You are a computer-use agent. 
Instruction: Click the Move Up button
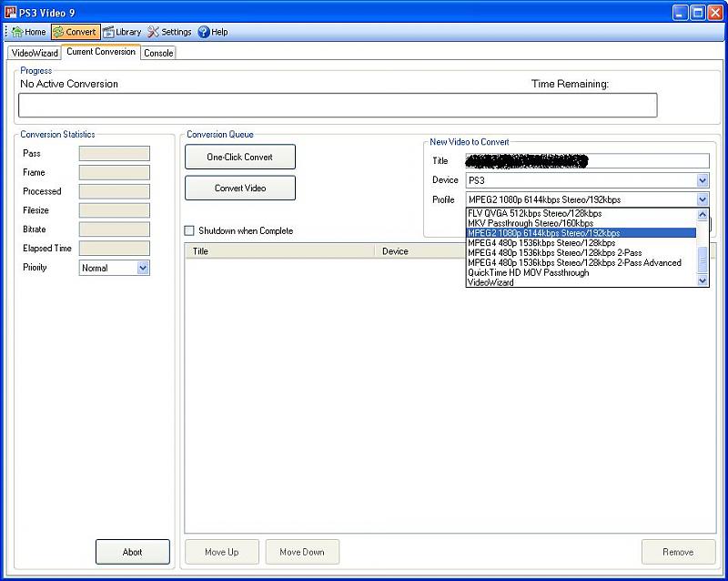point(222,552)
